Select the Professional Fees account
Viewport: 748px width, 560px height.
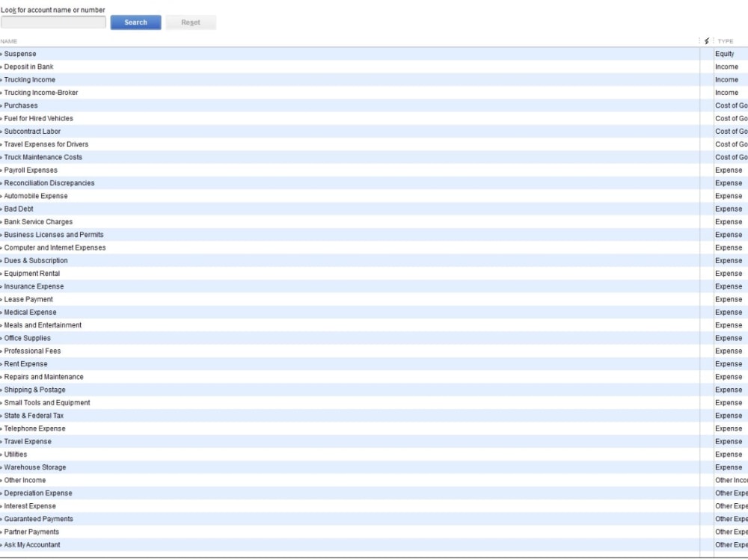pos(32,351)
